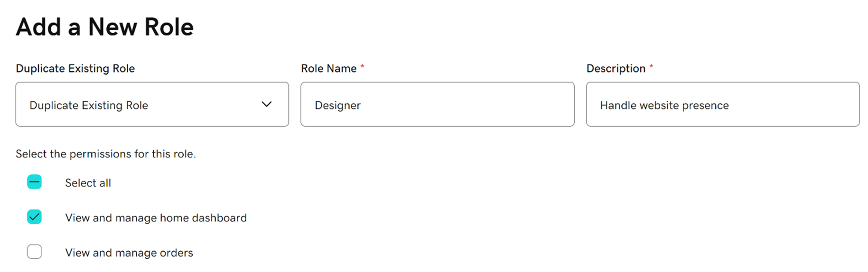Click the red asterisk beside Description

click(651, 66)
